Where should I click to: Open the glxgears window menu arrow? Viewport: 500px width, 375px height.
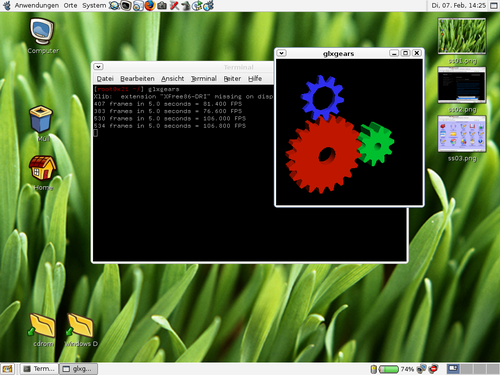point(282,53)
